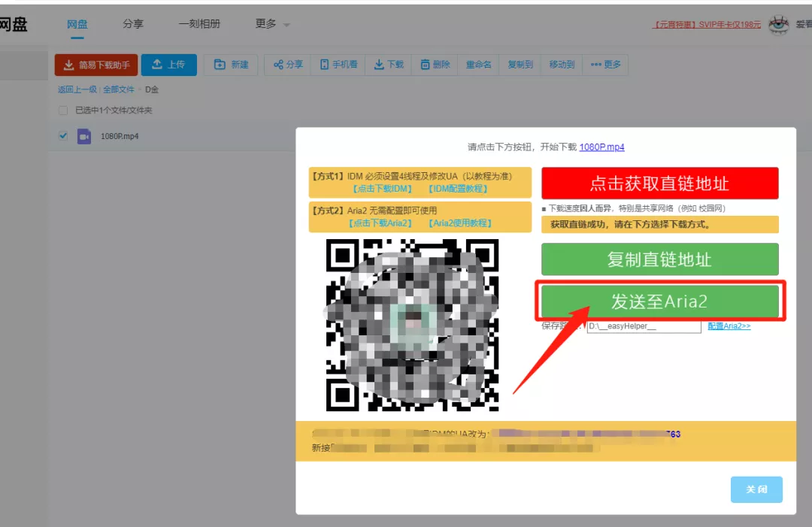Go back via 返回上一级 link
Screen dimensions: 812x527
tap(77, 89)
